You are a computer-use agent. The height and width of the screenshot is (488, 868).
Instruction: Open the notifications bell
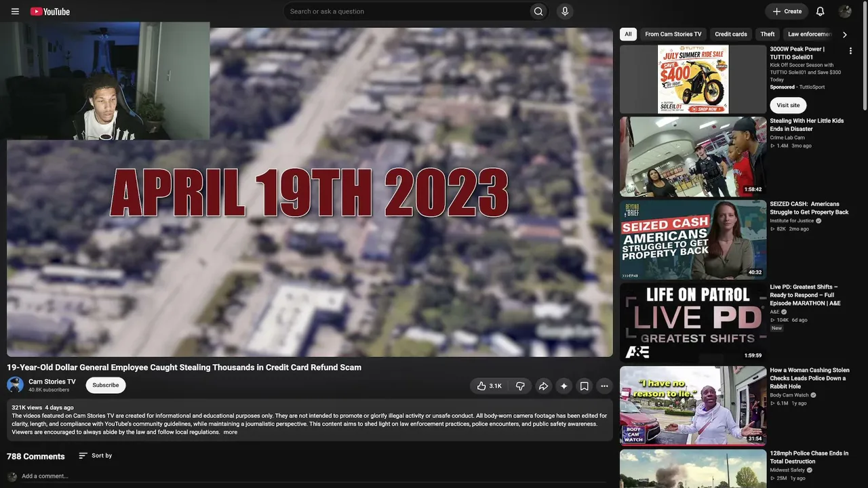point(820,12)
